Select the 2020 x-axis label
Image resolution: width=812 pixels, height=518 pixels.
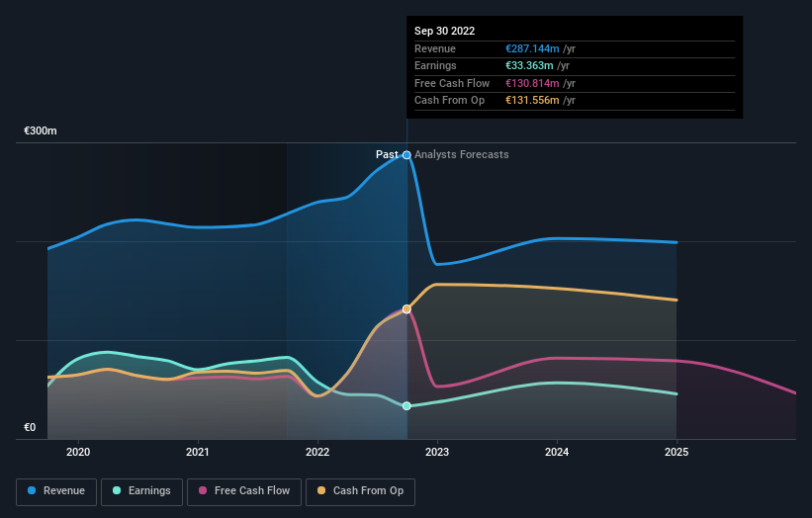pyautogui.click(x=78, y=452)
